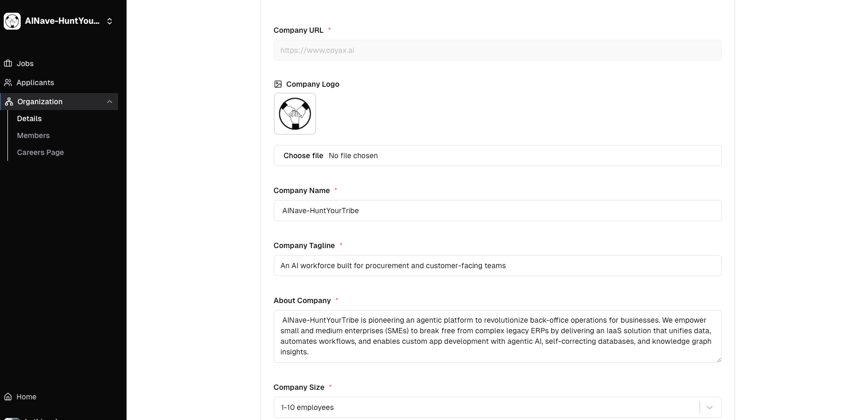Click the Home icon in sidebar
Viewport: 868px width, 420px height.
pyautogui.click(x=8, y=397)
